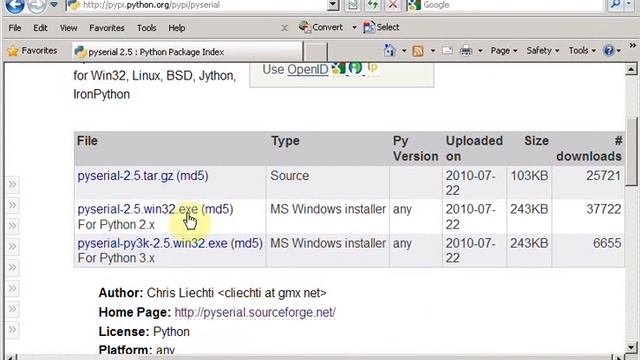Click the sidebar chevron beside Author line
The image size is (640, 360).
(x=12, y=289)
